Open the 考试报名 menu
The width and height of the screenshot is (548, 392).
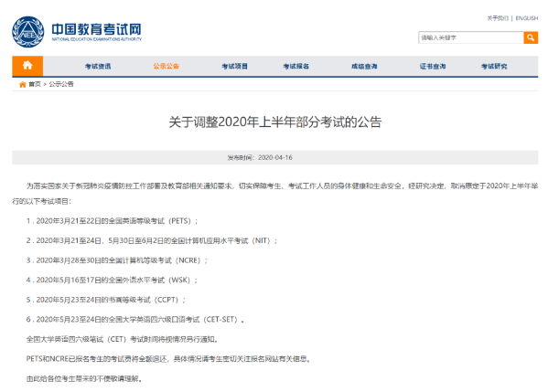pos(296,67)
